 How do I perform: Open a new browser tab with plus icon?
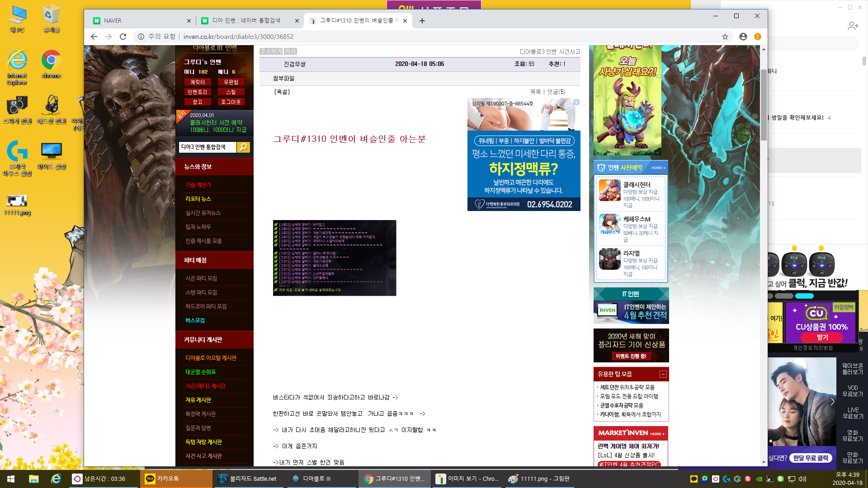(422, 21)
